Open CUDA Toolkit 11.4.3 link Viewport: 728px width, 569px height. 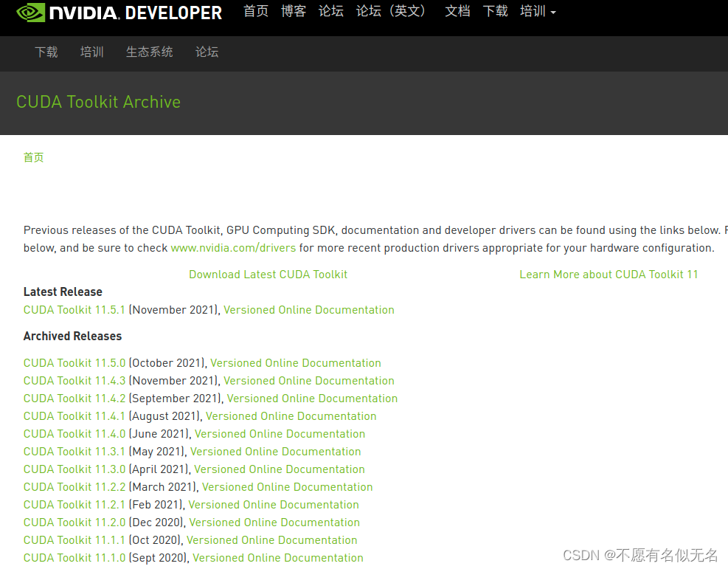pos(74,380)
